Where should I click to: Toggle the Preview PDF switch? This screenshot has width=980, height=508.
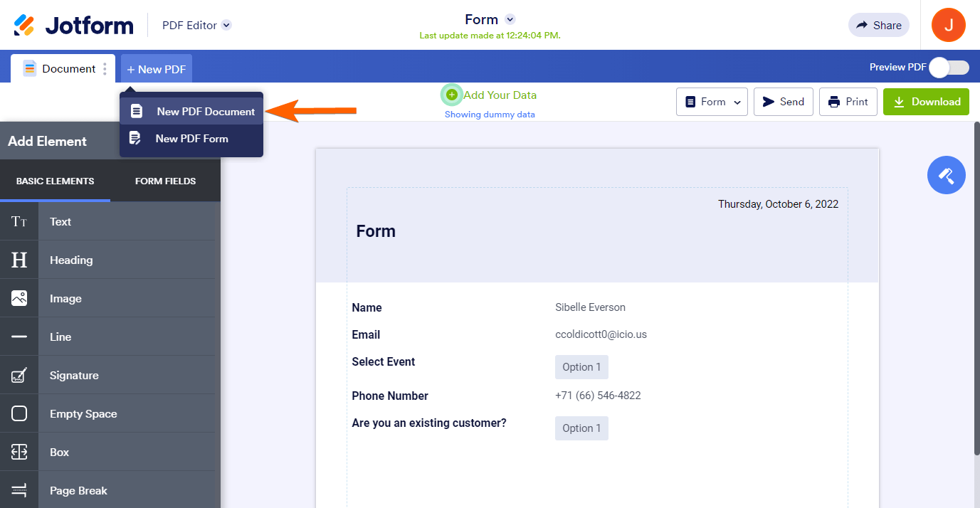click(x=949, y=68)
